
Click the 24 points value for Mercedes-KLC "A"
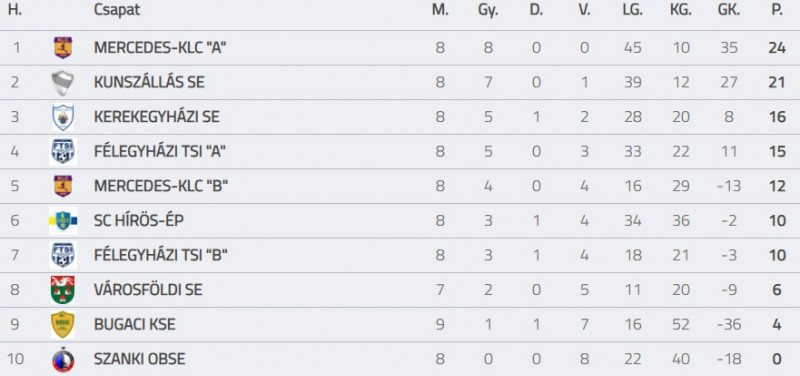coord(777,48)
